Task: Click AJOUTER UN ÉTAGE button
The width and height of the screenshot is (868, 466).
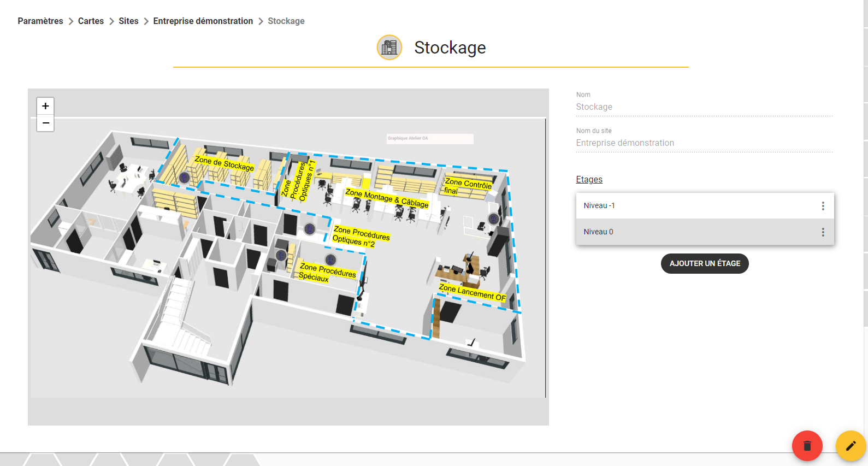Action: 705,263
